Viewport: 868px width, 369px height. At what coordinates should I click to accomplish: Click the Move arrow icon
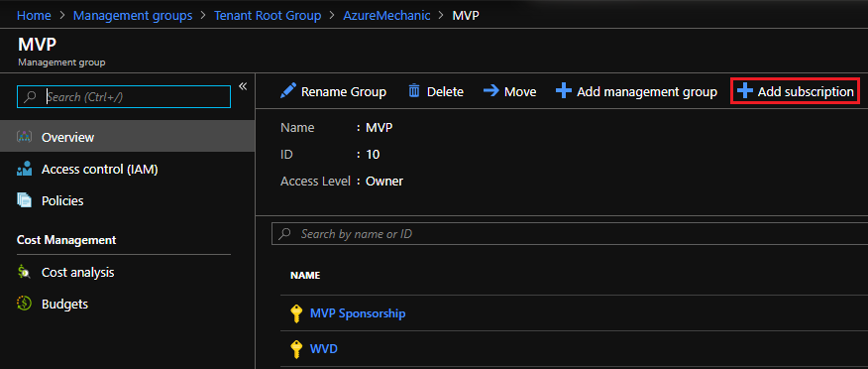491,90
